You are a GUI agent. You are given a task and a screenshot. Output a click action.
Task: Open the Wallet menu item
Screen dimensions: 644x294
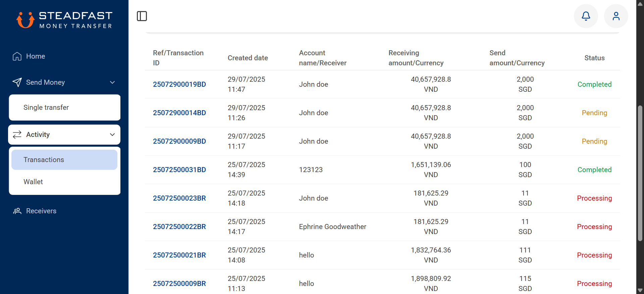point(64,182)
